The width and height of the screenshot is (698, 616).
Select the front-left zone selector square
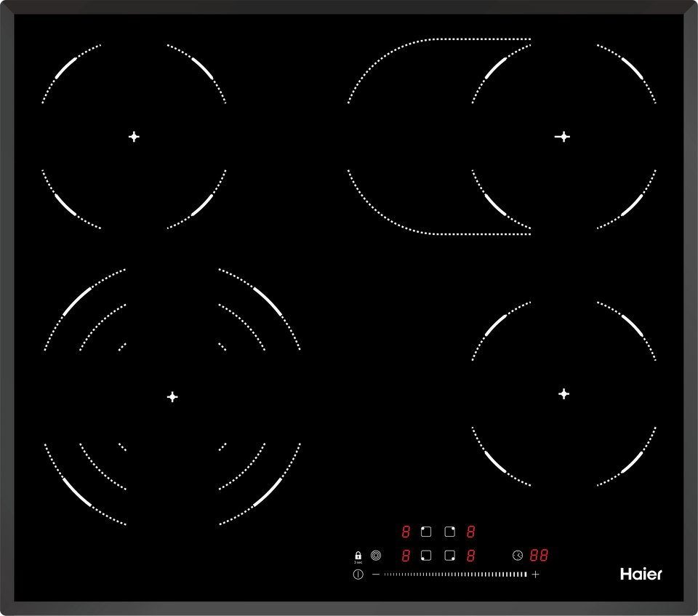pos(427,556)
